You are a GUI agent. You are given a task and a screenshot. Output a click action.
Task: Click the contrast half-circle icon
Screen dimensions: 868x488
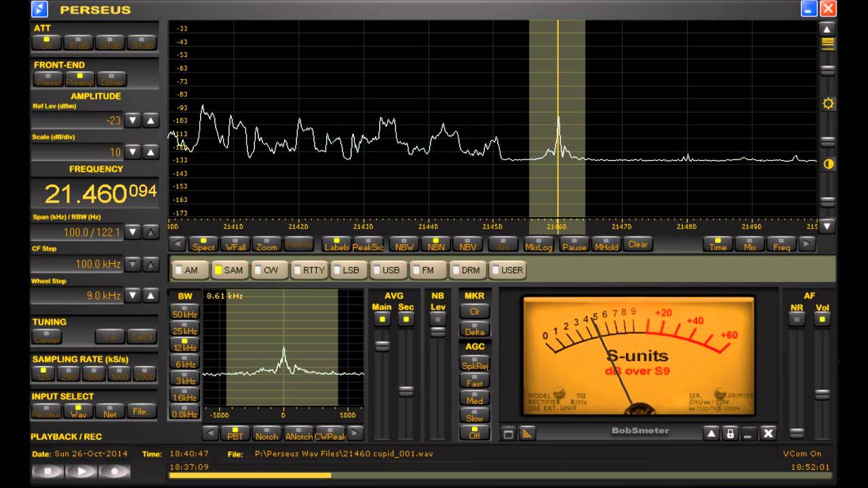click(828, 164)
